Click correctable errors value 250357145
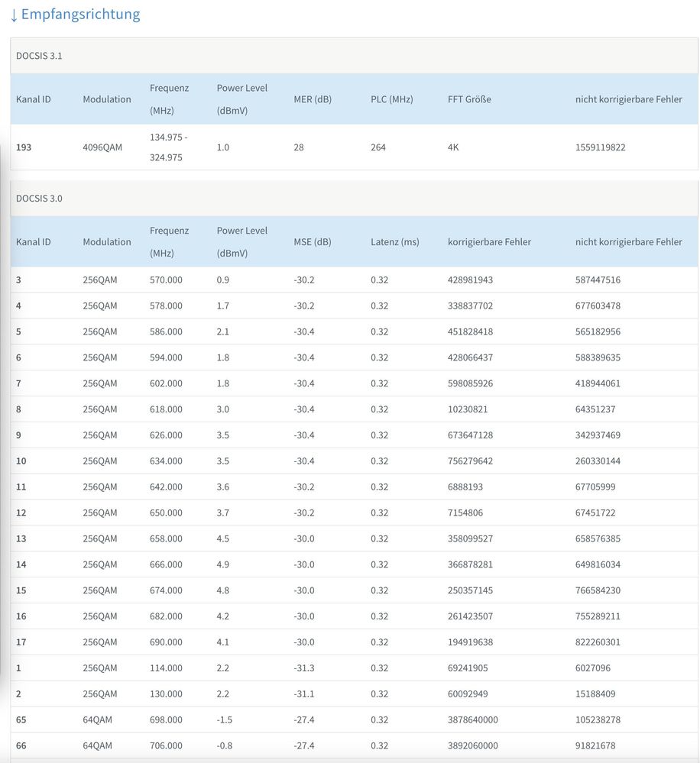700x763 pixels. pyautogui.click(x=470, y=590)
